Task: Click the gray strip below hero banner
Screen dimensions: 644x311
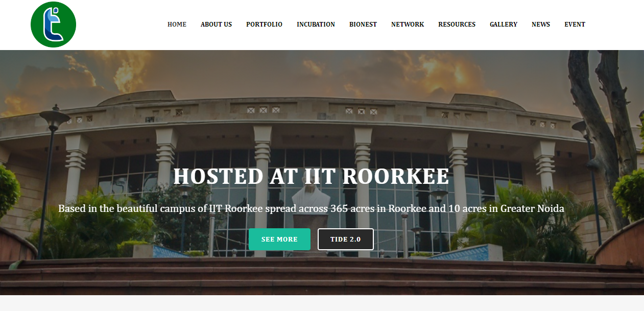Action: click(322, 303)
